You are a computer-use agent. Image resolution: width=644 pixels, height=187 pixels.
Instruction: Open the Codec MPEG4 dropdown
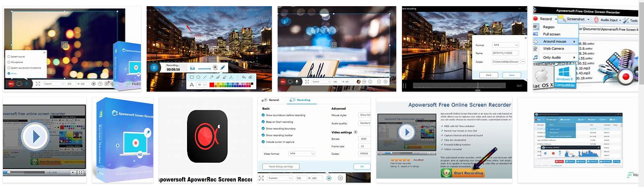click(x=364, y=153)
